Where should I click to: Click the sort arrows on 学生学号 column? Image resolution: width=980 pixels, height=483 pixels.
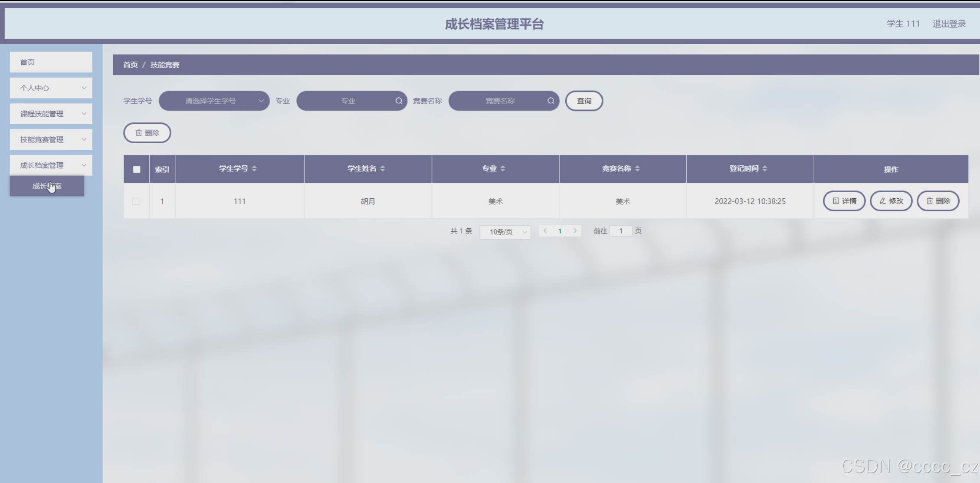[254, 168]
